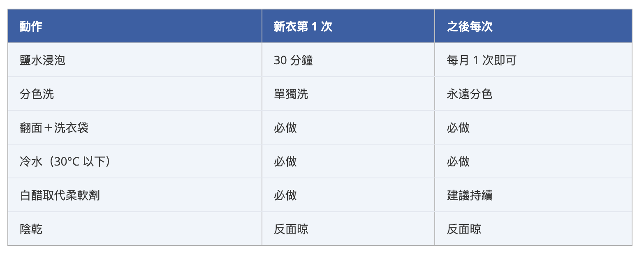Click the 鹽水浸泡 row label
Viewport: 644px width, 257px height.
click(42, 61)
